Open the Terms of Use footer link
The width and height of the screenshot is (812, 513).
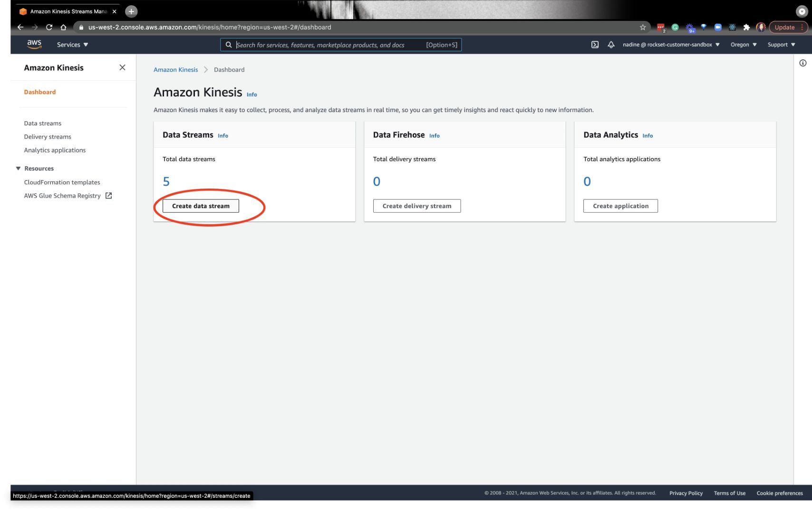click(729, 493)
